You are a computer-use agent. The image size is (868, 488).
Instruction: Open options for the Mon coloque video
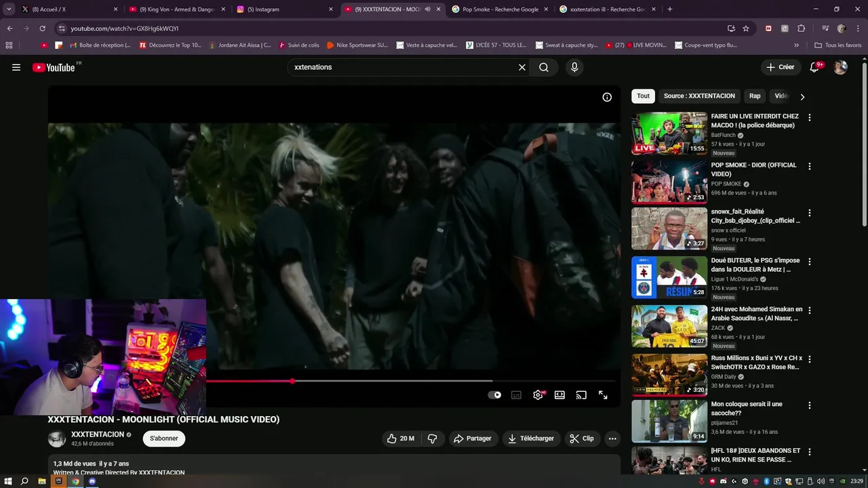point(809,405)
